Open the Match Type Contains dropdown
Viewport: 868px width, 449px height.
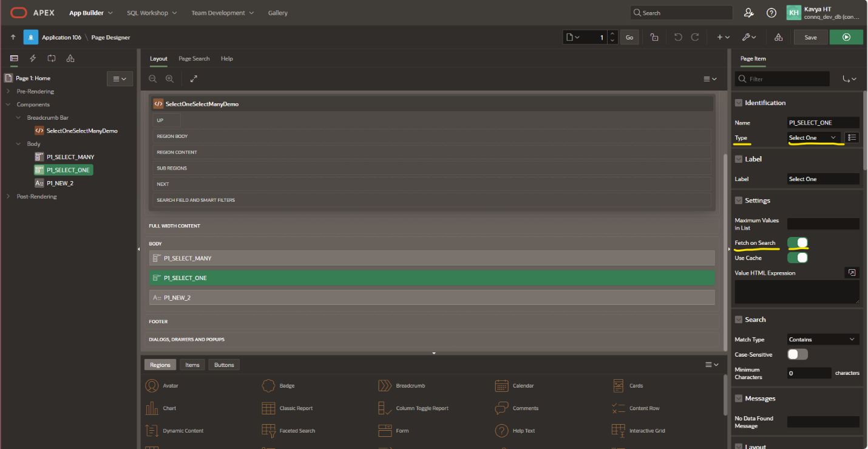point(822,340)
